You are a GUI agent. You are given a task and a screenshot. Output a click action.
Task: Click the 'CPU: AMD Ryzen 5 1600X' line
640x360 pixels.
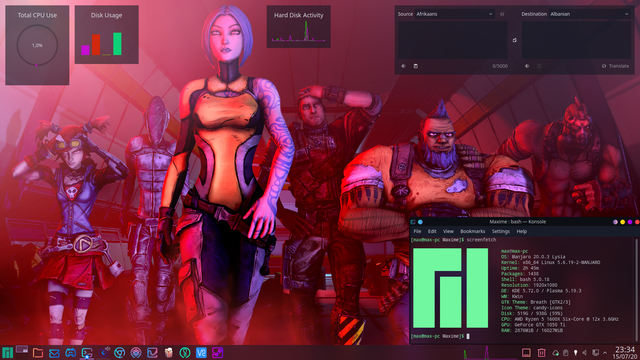pyautogui.click(x=560, y=319)
